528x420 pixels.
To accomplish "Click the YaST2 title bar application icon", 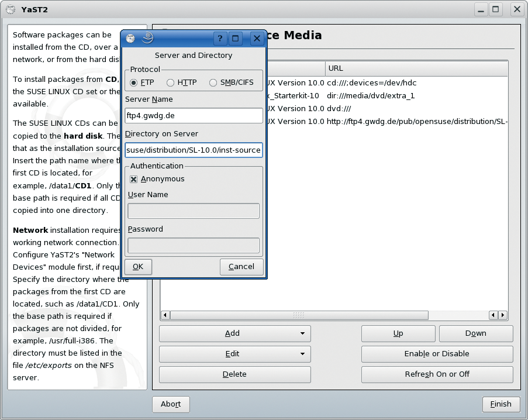I will pyautogui.click(x=11, y=9).
